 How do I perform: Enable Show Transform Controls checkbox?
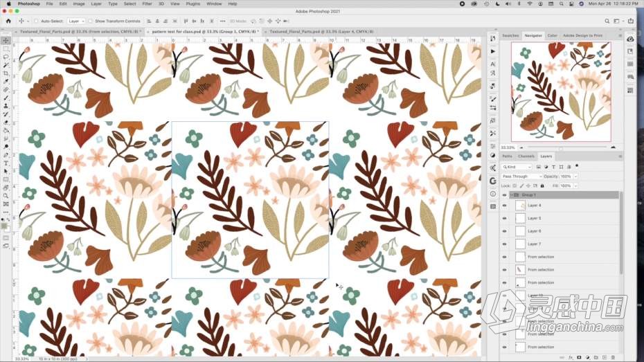[x=90, y=21]
